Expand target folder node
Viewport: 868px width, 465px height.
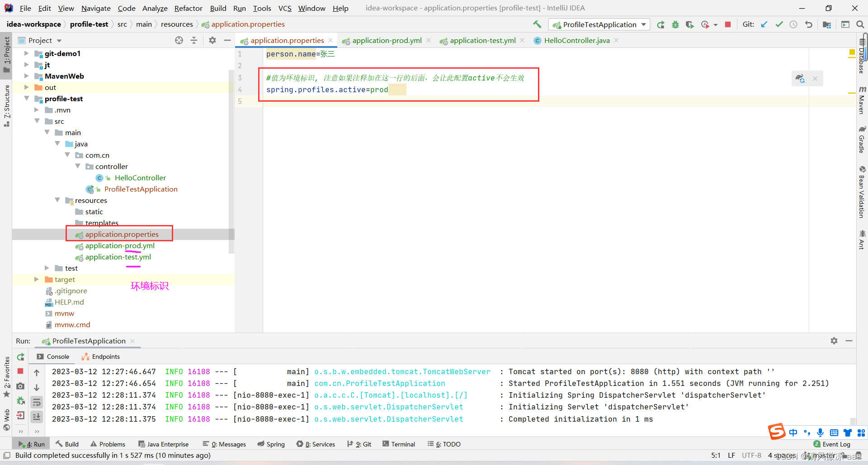(37, 279)
